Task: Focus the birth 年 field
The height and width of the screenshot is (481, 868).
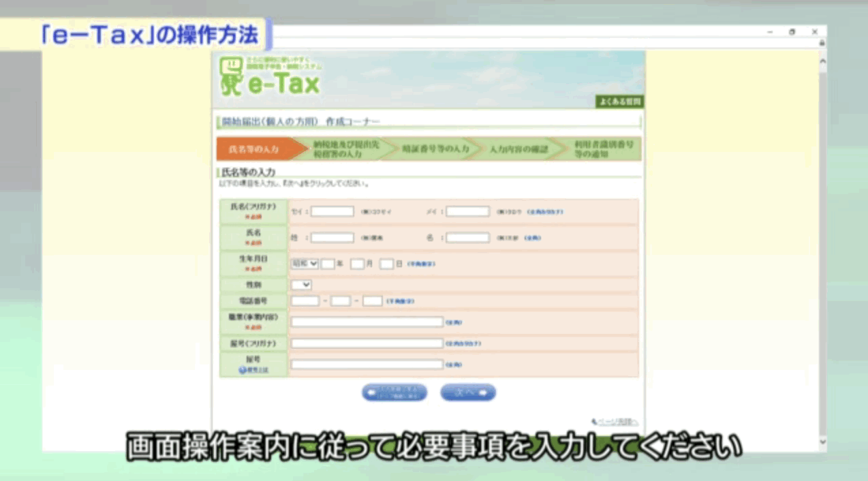Action: pyautogui.click(x=328, y=264)
